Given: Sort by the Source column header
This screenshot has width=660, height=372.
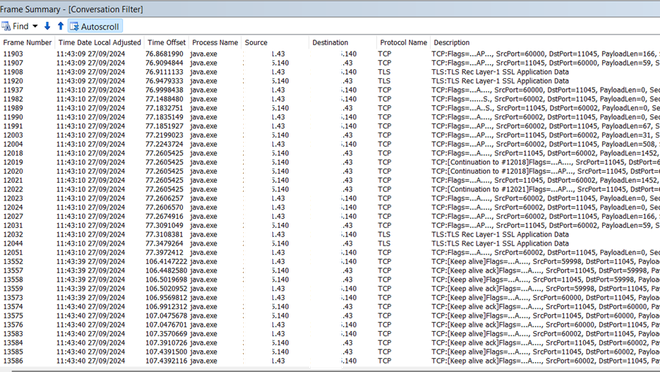Looking at the screenshot, I should coord(256,43).
